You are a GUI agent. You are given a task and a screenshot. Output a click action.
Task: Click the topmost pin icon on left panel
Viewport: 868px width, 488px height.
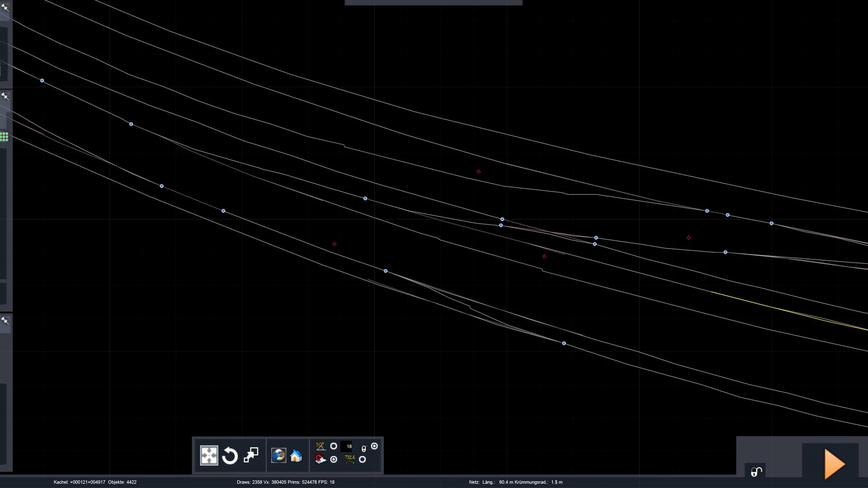coord(5,7)
